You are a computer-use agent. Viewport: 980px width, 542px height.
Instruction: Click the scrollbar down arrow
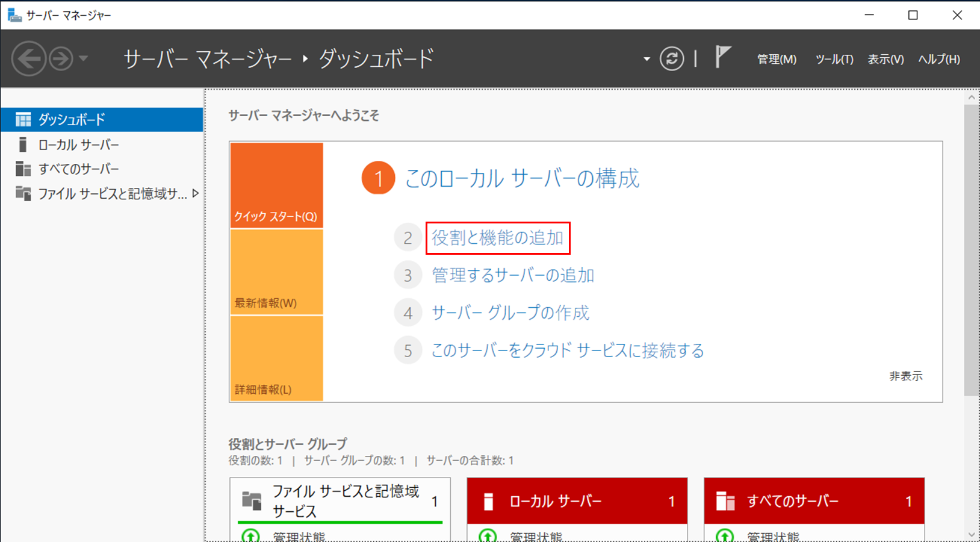click(x=972, y=534)
